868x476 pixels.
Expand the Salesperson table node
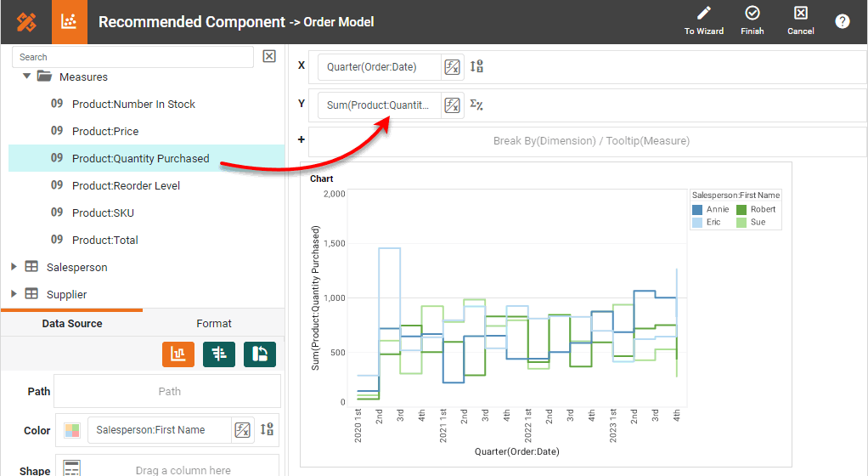coord(14,267)
